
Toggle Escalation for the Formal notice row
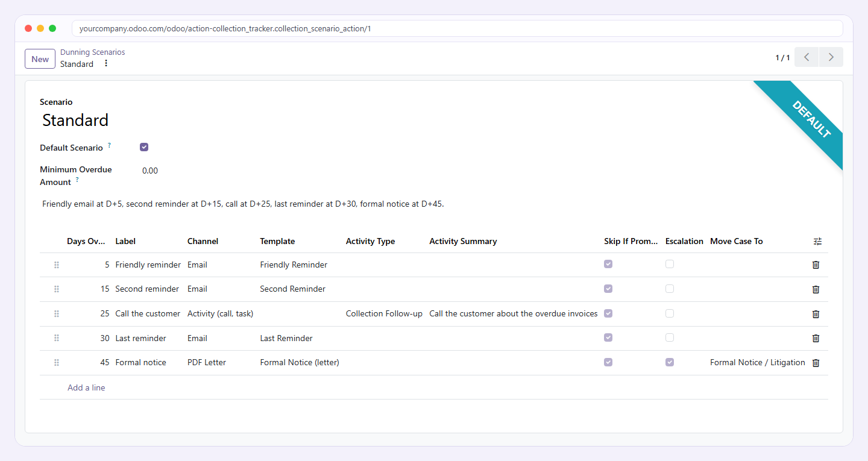point(670,362)
